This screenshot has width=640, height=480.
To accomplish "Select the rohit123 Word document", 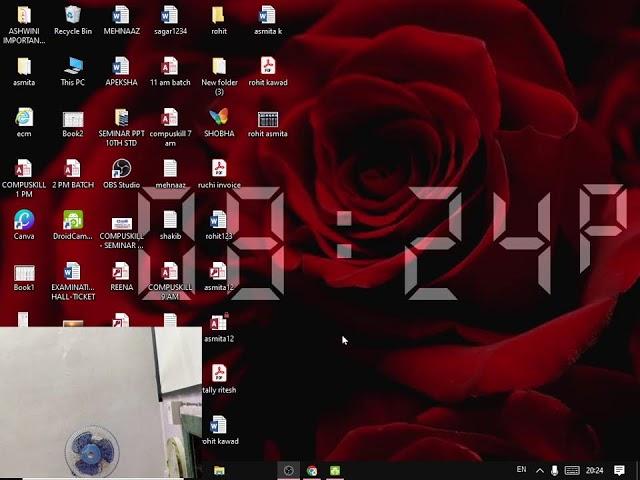I will click(219, 225).
